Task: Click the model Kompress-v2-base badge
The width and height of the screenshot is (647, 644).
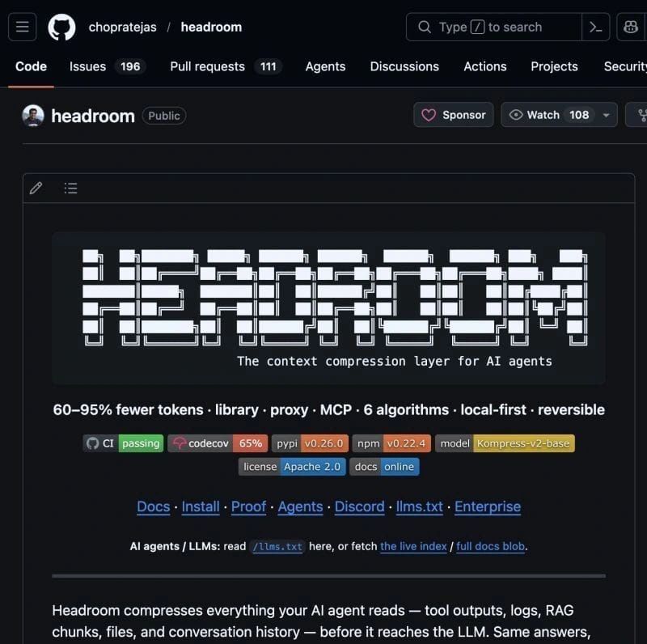Action: coord(505,443)
